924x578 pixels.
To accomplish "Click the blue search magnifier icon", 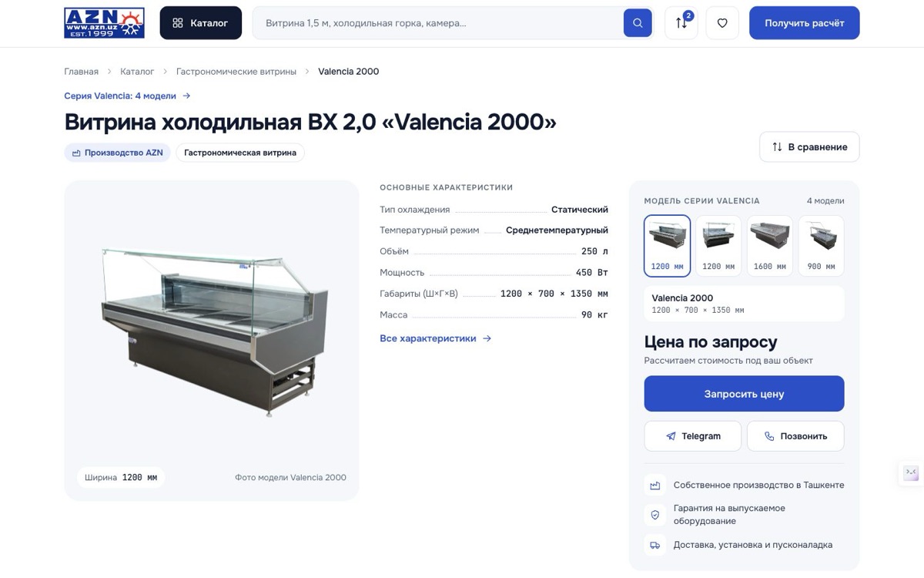I will point(638,23).
